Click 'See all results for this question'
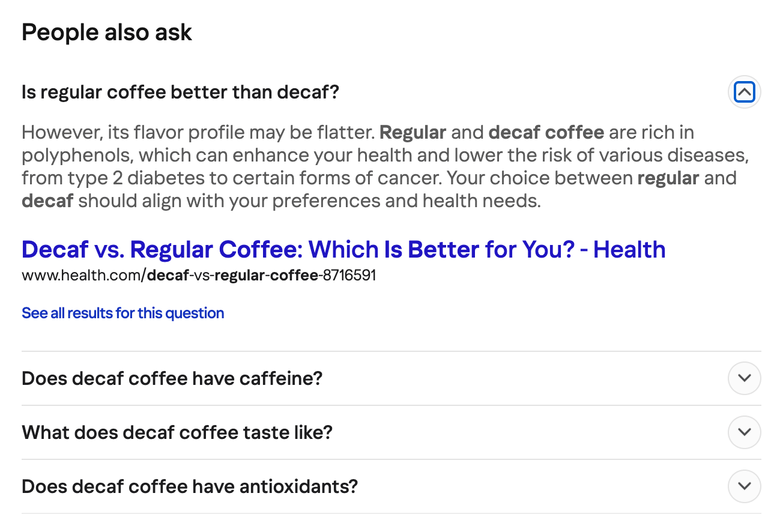The image size is (777, 532). [x=122, y=313]
